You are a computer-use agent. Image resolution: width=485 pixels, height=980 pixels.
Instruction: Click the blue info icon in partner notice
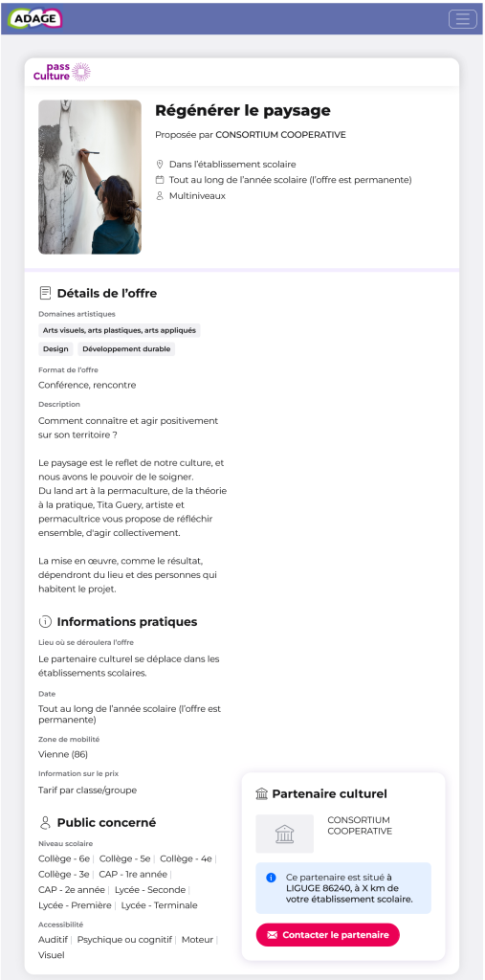click(271, 878)
